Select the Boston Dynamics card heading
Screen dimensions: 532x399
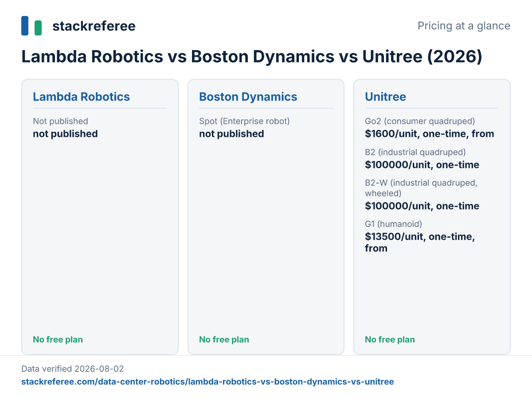(x=248, y=97)
